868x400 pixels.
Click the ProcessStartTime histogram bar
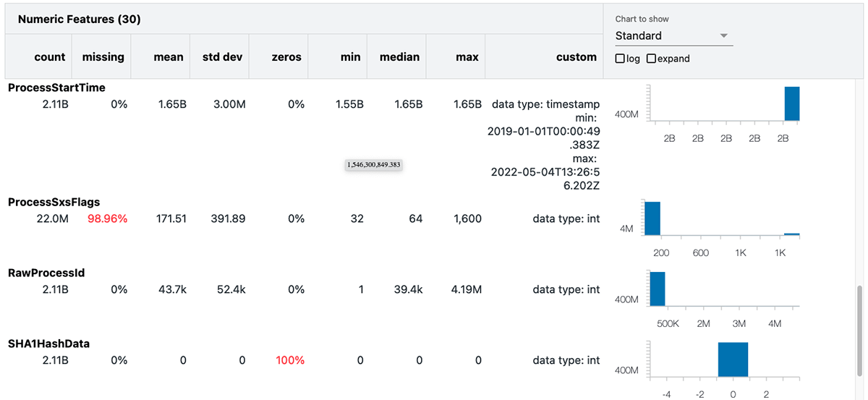(792, 103)
